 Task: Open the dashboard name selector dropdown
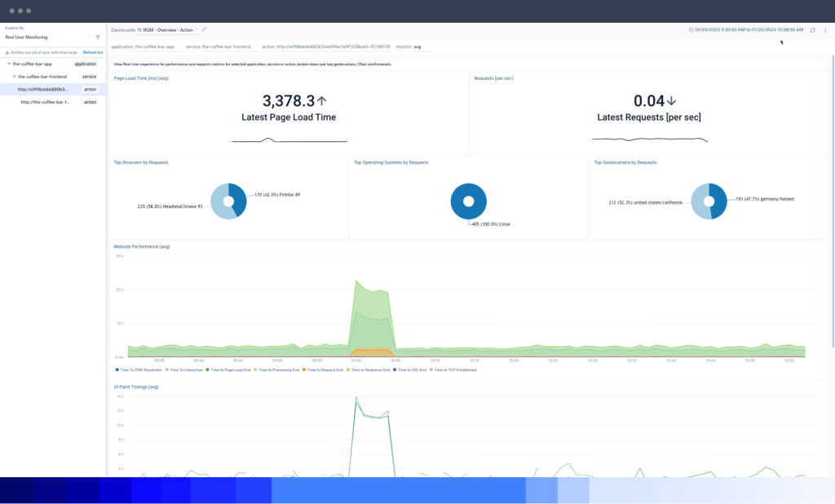[197, 30]
